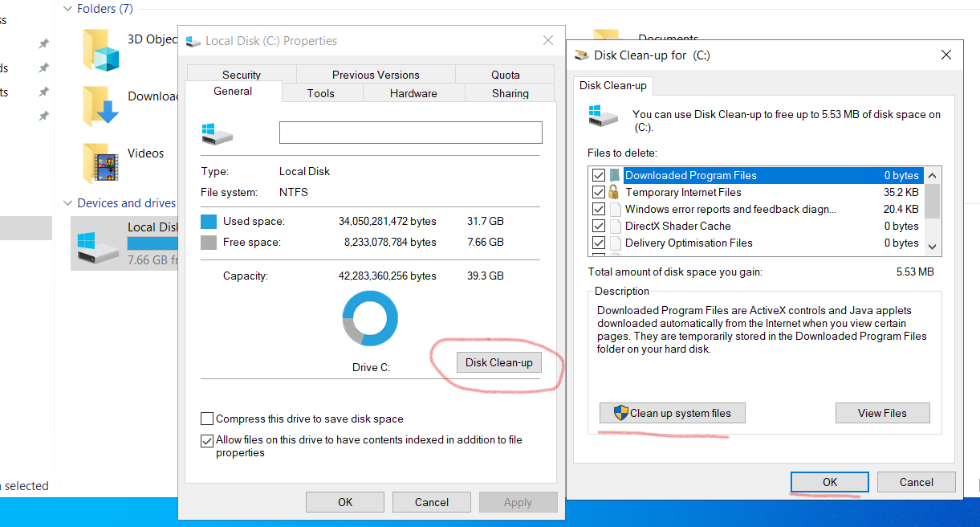The width and height of the screenshot is (980, 527).
Task: Click the capacity value 42,283,360,256 bytes
Action: coord(388,276)
